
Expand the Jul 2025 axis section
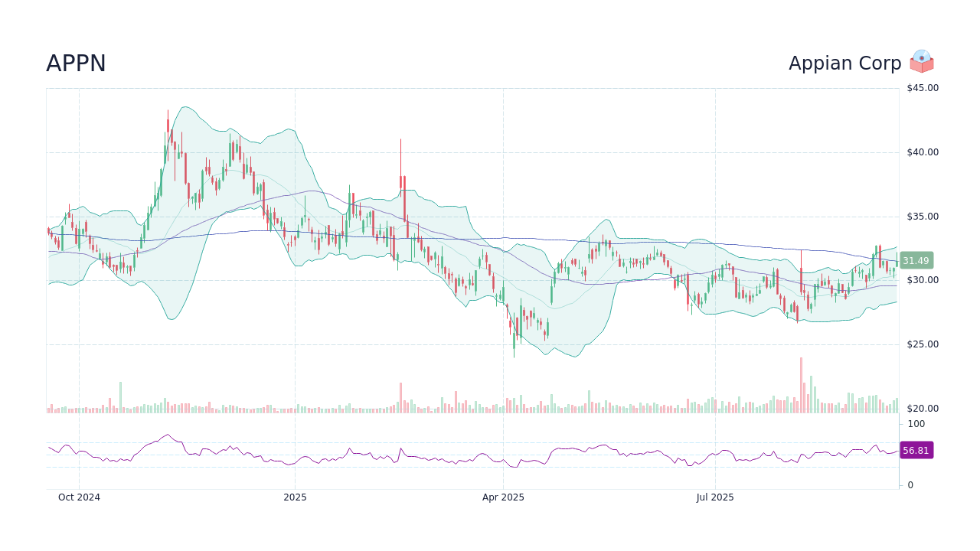[x=714, y=497]
